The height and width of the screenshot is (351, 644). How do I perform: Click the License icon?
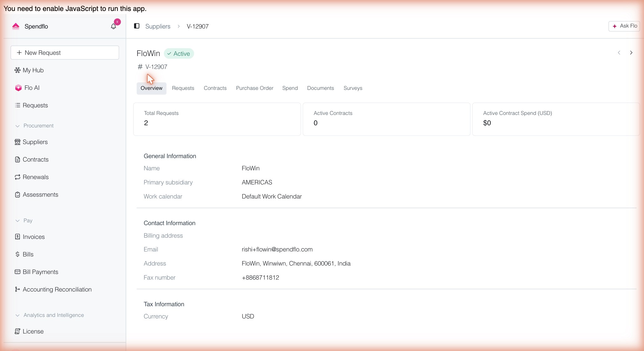[x=18, y=331]
